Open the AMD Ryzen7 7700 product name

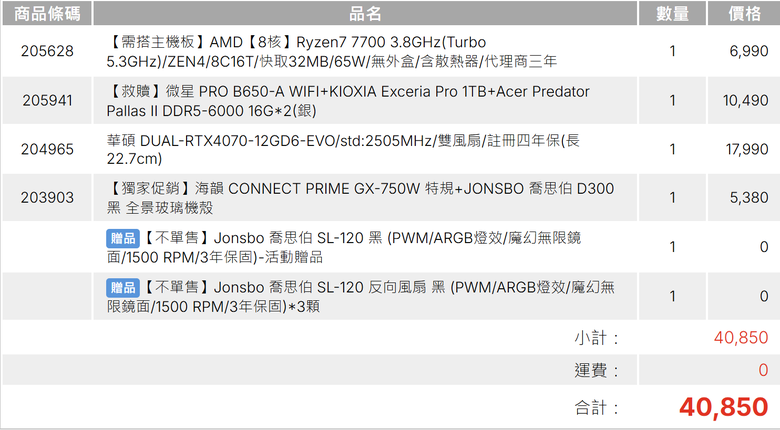(331, 51)
